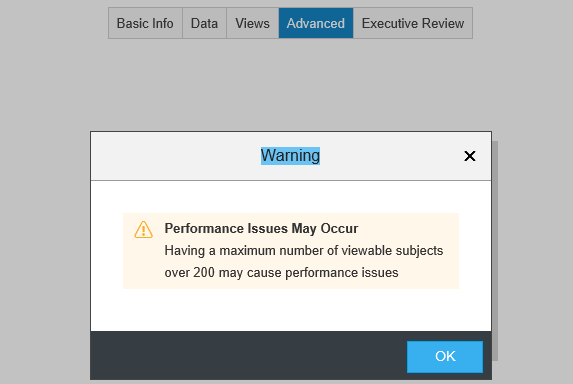Click the highlighted Warning title text
Image resolution: width=573 pixels, height=384 pixels.
pos(290,156)
